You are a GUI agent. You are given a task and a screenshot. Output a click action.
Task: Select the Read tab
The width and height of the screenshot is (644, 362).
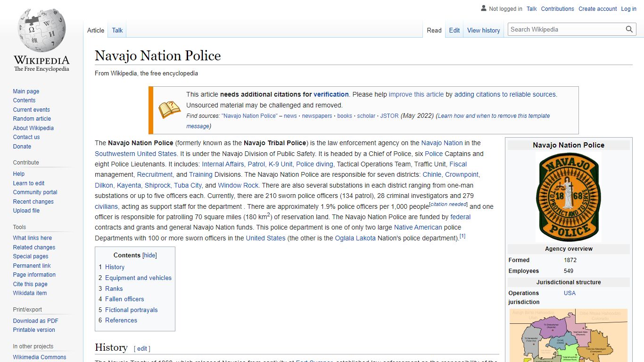point(434,30)
